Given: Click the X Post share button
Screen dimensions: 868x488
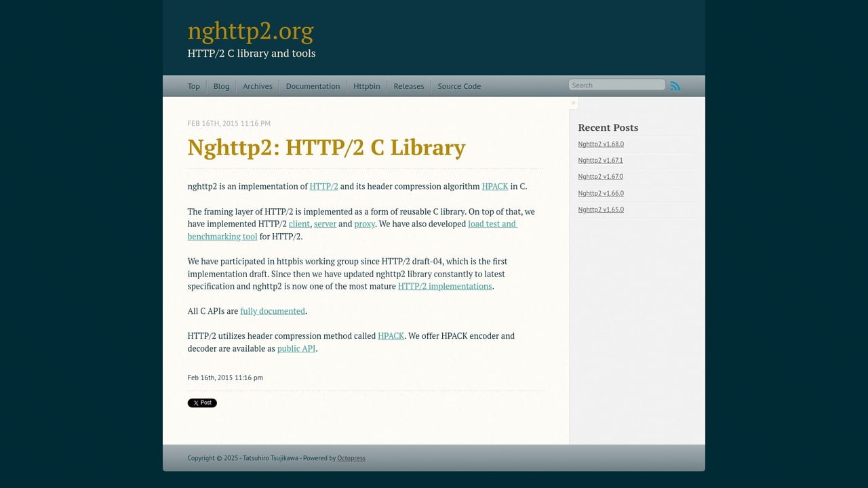Looking at the screenshot, I should coord(201,403).
